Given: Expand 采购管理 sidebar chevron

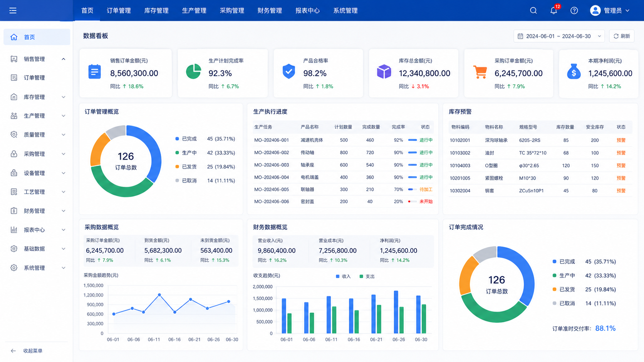Looking at the screenshot, I should (64, 154).
